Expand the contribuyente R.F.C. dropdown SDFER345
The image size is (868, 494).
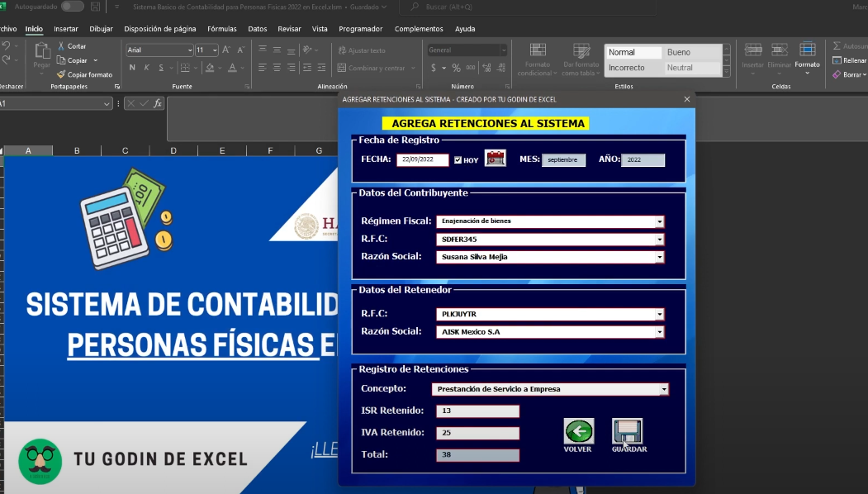659,240
